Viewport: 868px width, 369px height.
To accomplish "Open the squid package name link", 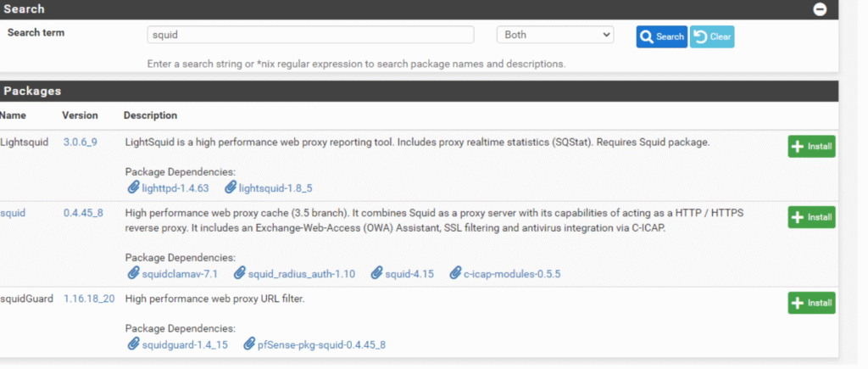I will click(13, 213).
